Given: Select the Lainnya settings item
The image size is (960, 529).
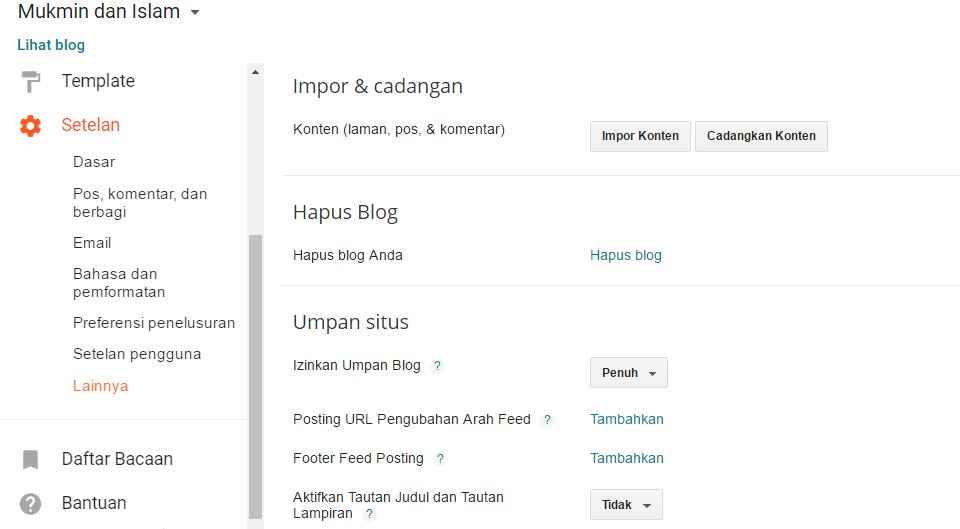Looking at the screenshot, I should (x=100, y=386).
